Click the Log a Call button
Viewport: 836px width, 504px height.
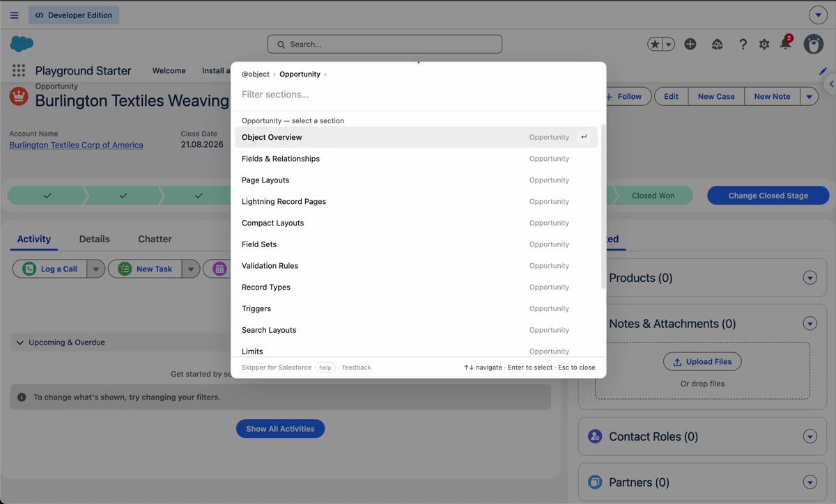tap(49, 269)
